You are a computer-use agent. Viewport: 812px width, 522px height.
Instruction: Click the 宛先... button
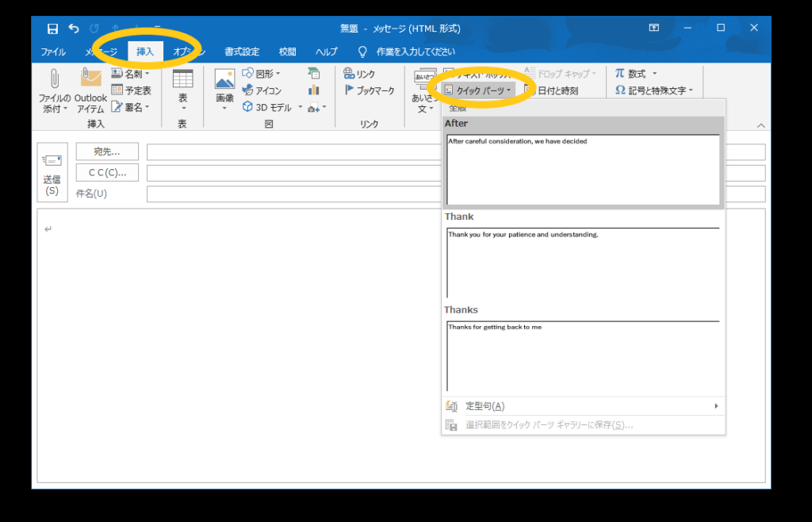(x=107, y=152)
